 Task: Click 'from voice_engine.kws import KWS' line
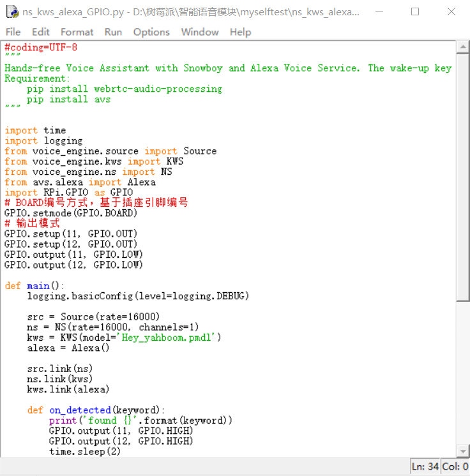[94, 161]
